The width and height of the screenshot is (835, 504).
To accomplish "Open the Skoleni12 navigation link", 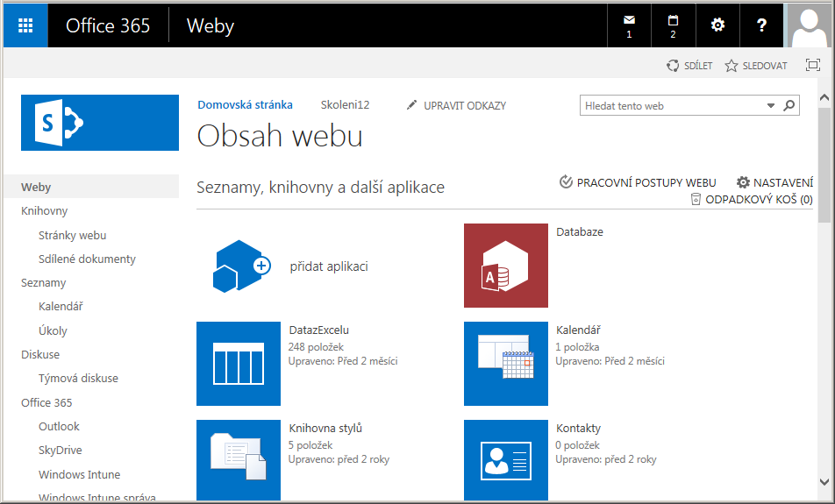I will [345, 105].
